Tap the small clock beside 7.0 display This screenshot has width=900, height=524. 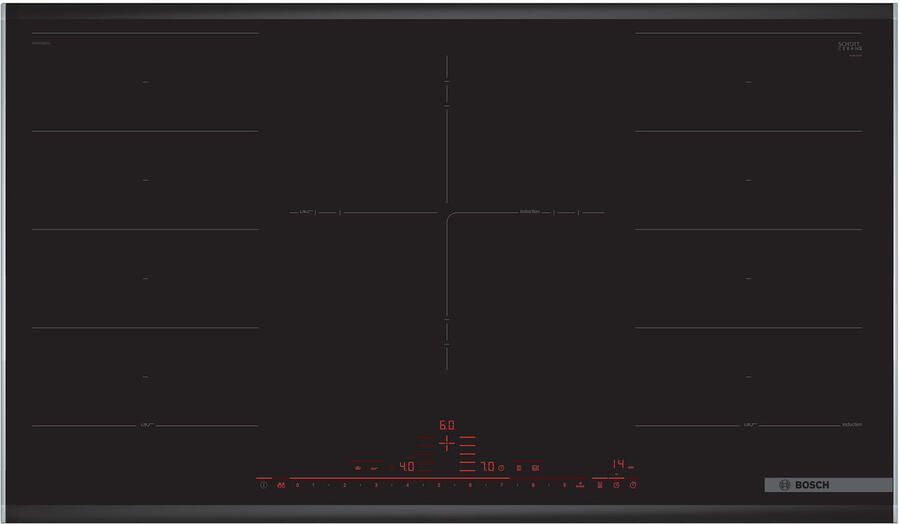click(501, 468)
